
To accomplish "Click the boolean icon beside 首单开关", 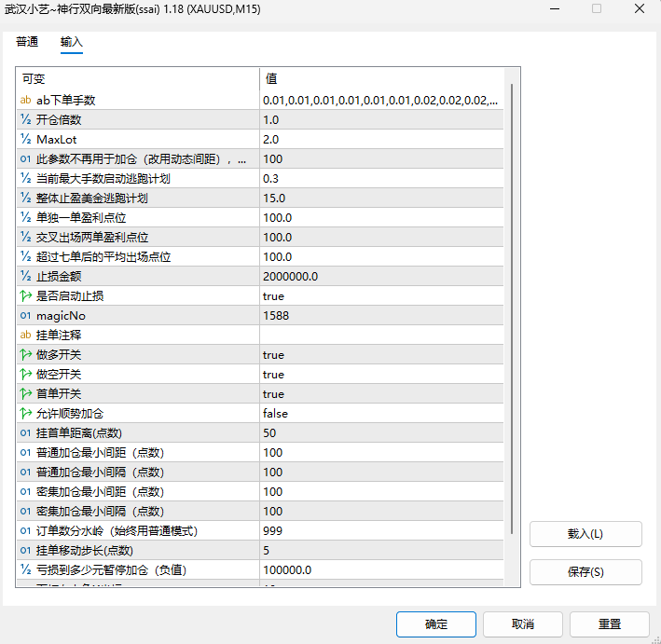I will [26, 393].
